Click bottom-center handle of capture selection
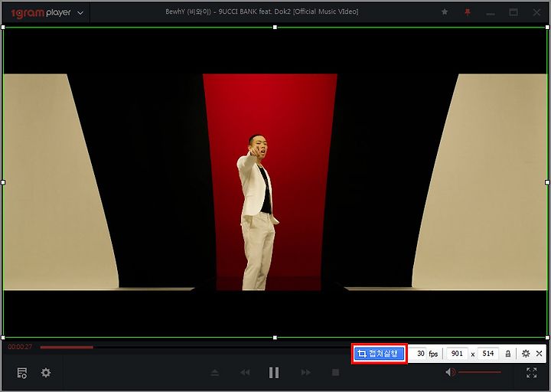Screen dimensions: 551x392 (275, 338)
